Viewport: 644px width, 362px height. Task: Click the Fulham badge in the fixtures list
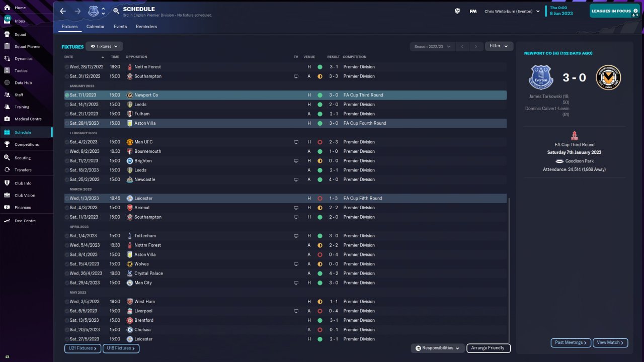(130, 114)
